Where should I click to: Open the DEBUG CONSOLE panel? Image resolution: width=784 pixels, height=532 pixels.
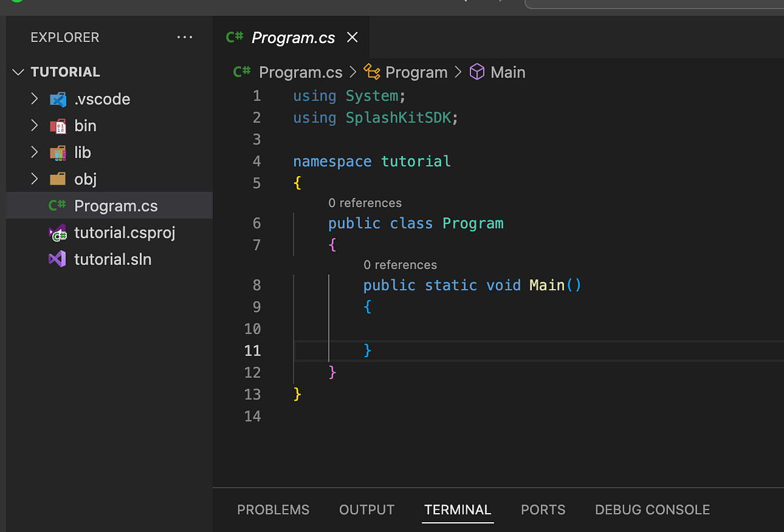click(x=651, y=510)
